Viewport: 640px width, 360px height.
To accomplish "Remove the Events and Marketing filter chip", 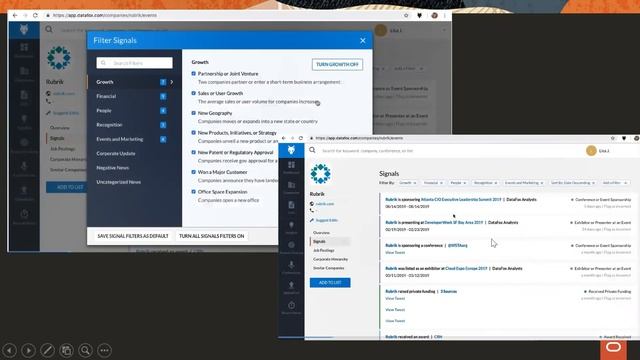I will [x=542, y=183].
